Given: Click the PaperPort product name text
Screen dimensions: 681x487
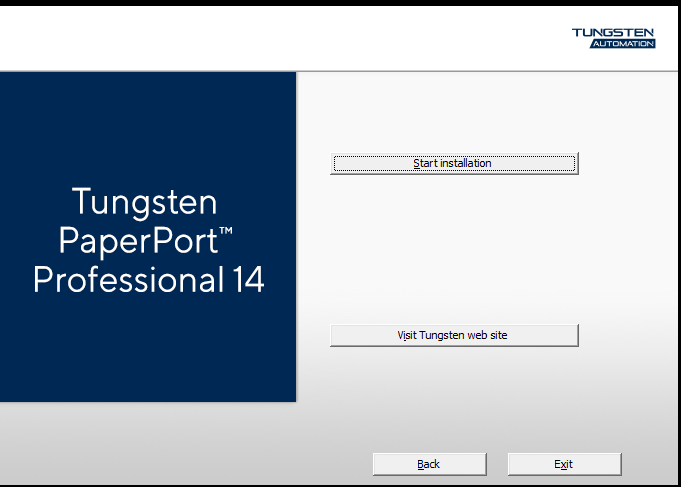Looking at the screenshot, I should pyautogui.click(x=138, y=241).
